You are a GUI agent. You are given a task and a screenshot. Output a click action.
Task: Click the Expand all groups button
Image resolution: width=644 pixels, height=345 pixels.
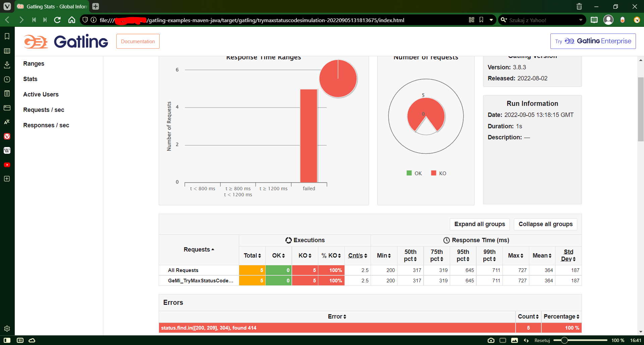point(479,224)
